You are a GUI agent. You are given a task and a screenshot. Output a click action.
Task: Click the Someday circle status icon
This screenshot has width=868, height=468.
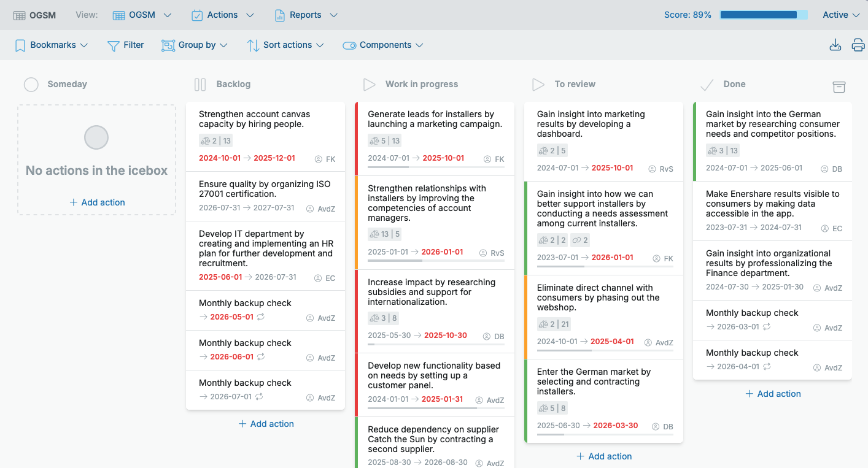click(x=31, y=85)
